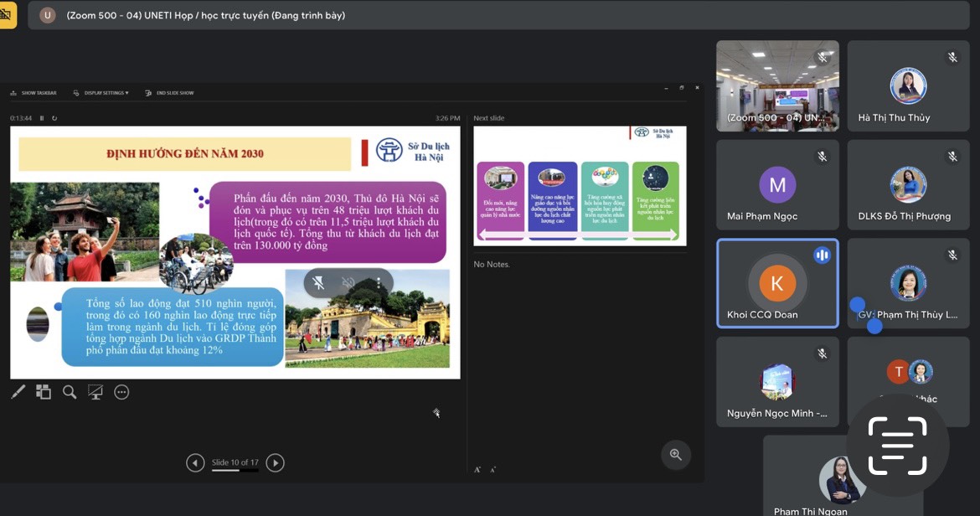Viewport: 980px width, 516px height.
Task: Click the zoom into slide magnifier
Action: (70, 392)
